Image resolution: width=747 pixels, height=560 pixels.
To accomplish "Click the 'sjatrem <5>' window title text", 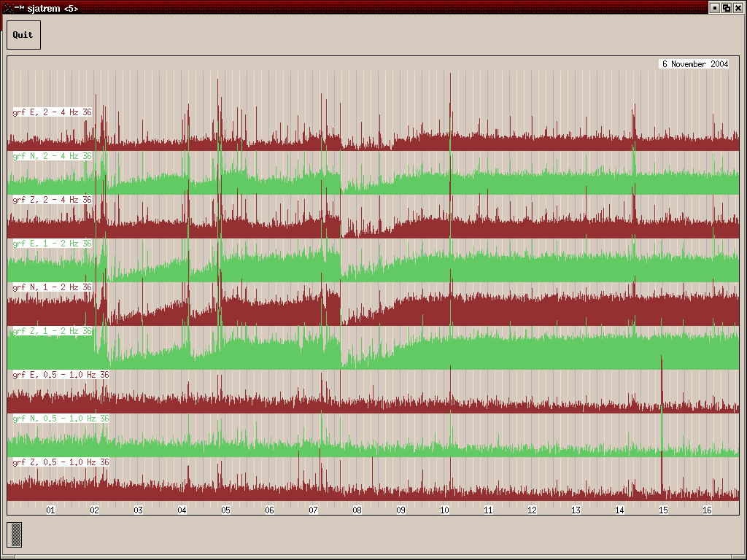I will pyautogui.click(x=53, y=7).
